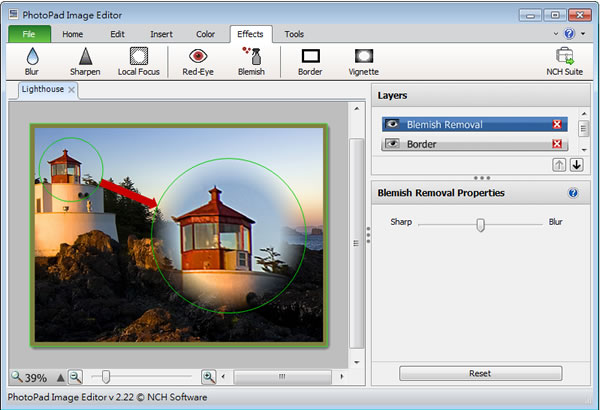Image resolution: width=600 pixels, height=410 pixels.
Task: Close the Lighthouse document tab
Action: tap(72, 90)
